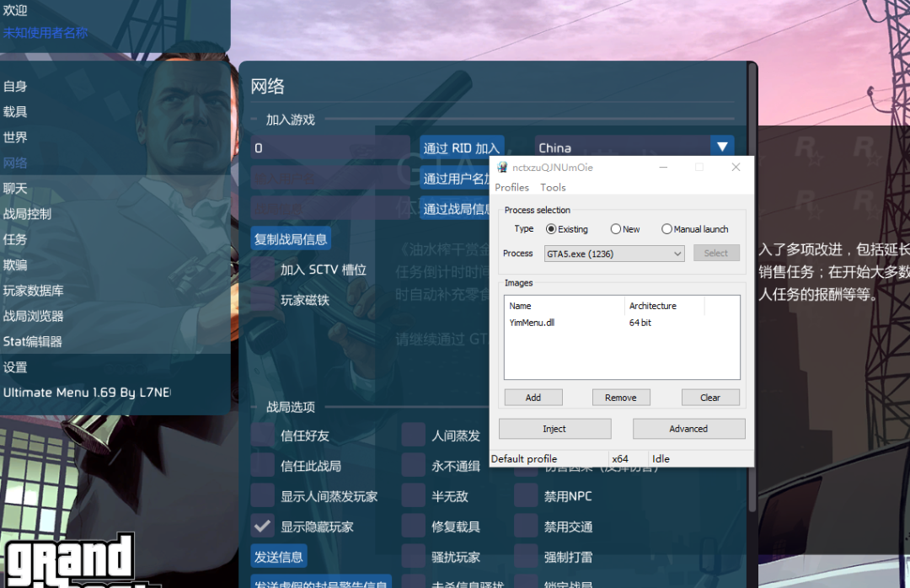Select YimMenu.dll in Images list
This screenshot has width=910, height=588.
[x=532, y=323]
